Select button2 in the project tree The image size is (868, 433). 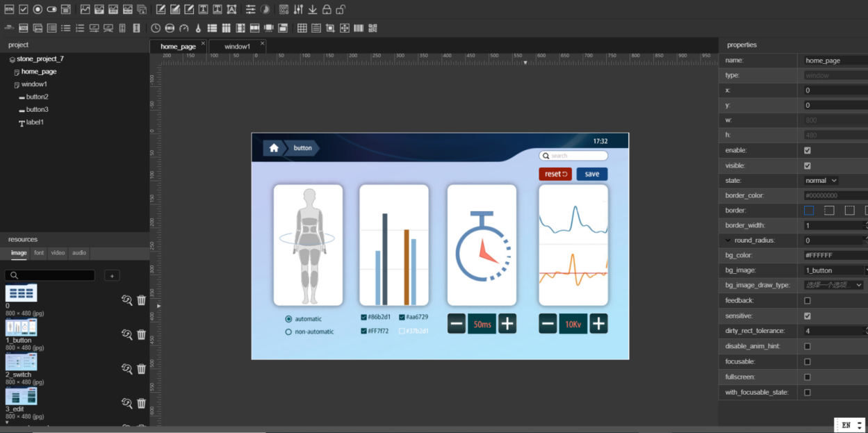[37, 97]
